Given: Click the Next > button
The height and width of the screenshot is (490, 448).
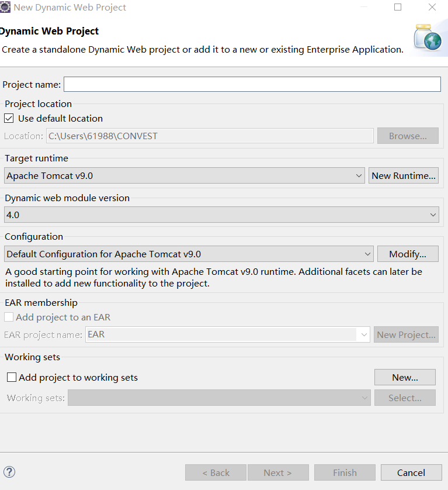Looking at the screenshot, I should 277,472.
